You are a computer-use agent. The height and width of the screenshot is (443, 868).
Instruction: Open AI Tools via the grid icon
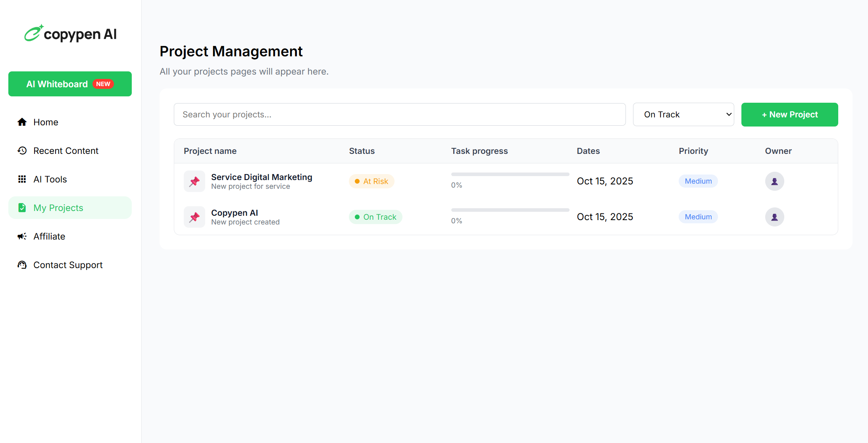pyautogui.click(x=22, y=179)
